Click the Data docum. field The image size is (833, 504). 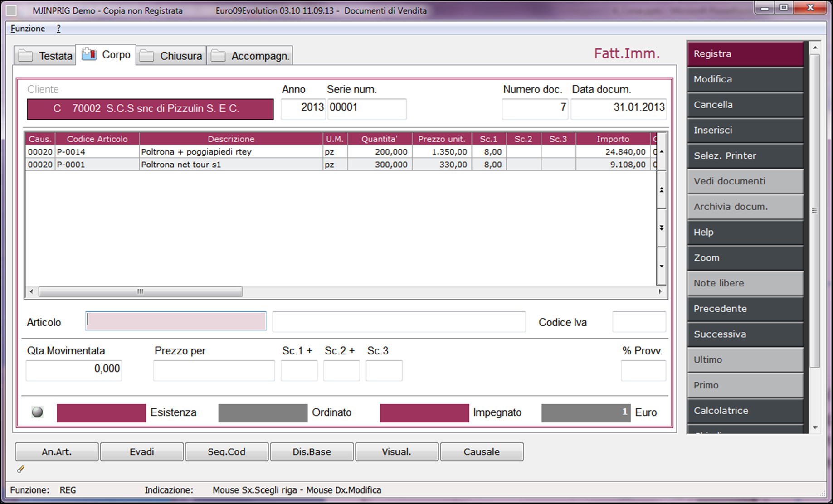(619, 109)
